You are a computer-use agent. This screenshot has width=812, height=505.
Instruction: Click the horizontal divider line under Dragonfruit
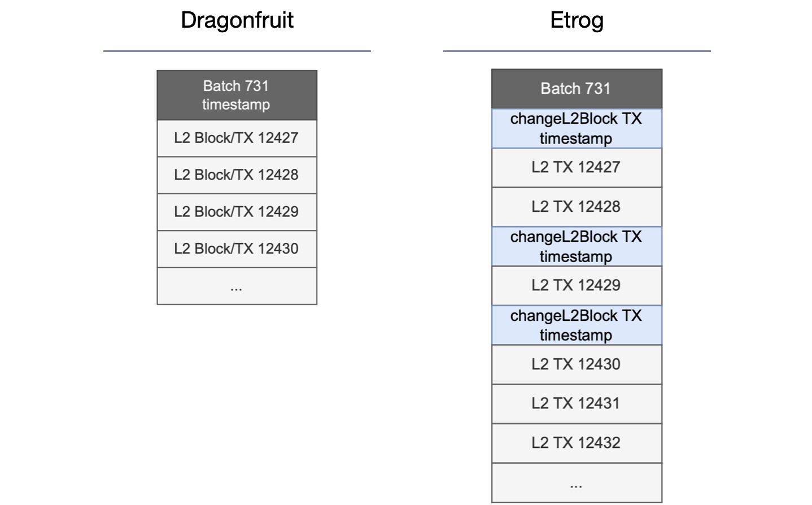click(x=237, y=51)
